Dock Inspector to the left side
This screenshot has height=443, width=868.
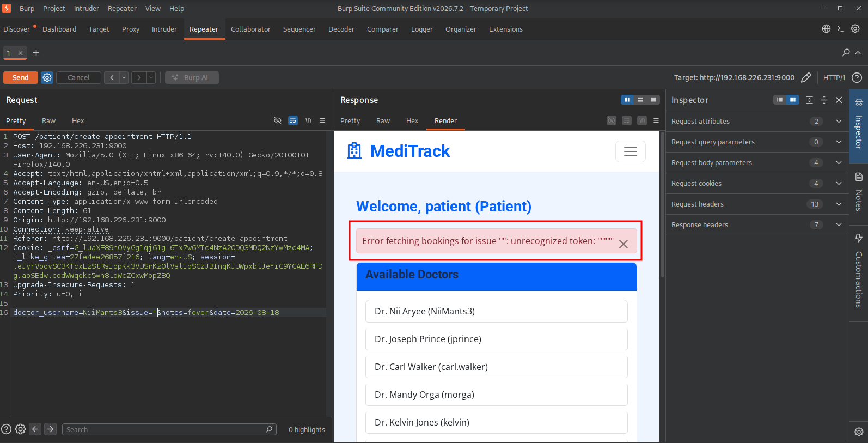780,100
